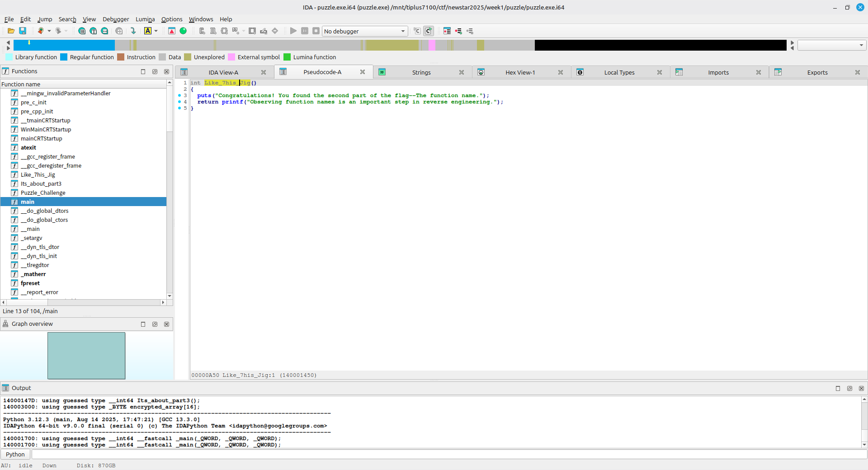
Task: Click the green circle toolbar icon
Action: point(183,31)
